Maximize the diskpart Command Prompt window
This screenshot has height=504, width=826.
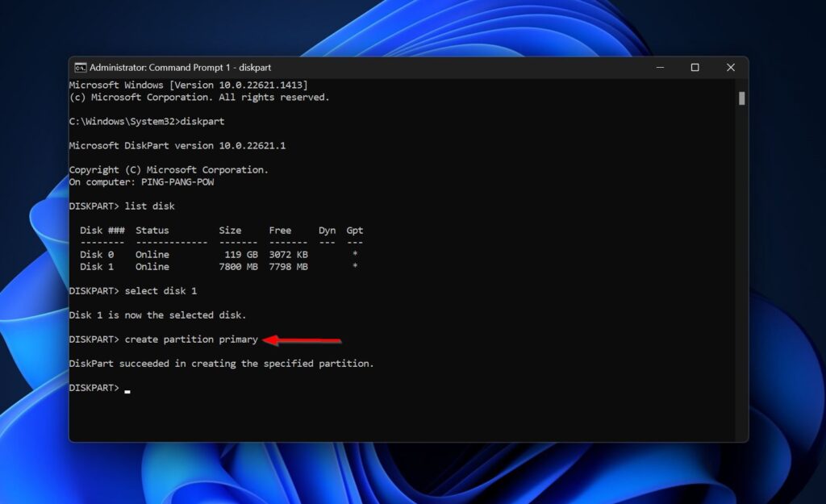point(695,68)
